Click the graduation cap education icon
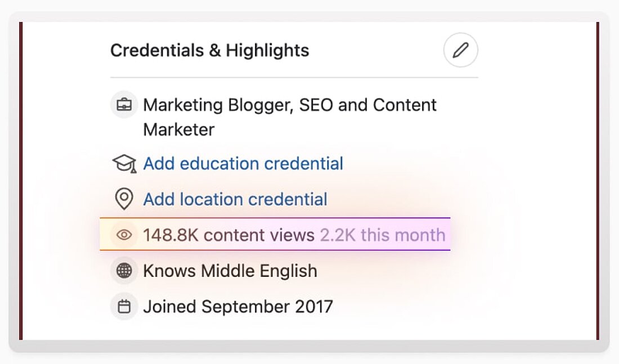Viewport: 619px width, 364px height. (124, 164)
